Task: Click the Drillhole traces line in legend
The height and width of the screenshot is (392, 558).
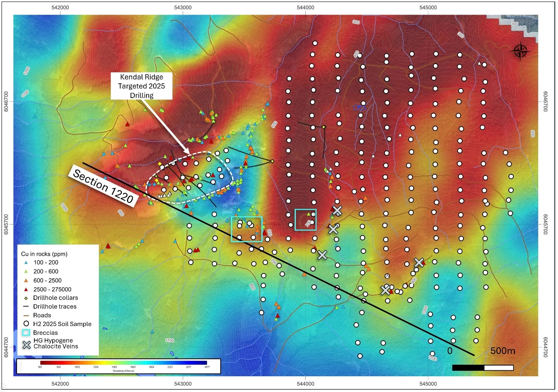Action: coord(26,307)
